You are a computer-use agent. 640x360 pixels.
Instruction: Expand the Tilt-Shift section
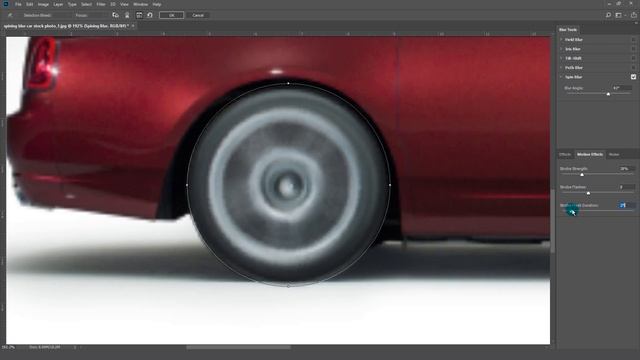(x=562, y=58)
